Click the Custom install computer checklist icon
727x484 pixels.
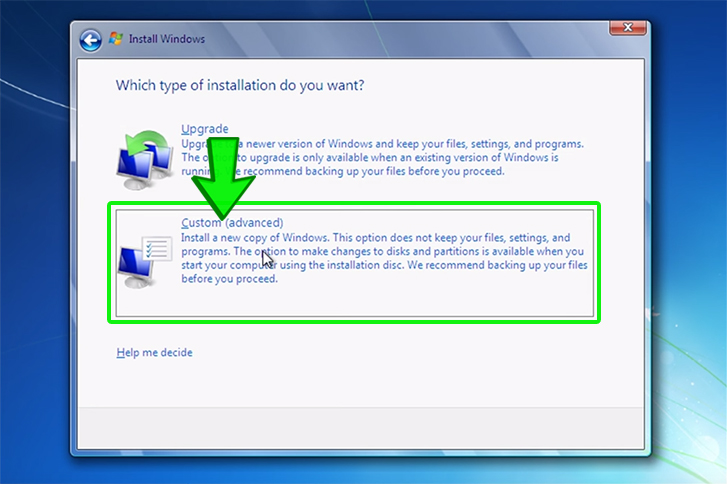coord(145,261)
